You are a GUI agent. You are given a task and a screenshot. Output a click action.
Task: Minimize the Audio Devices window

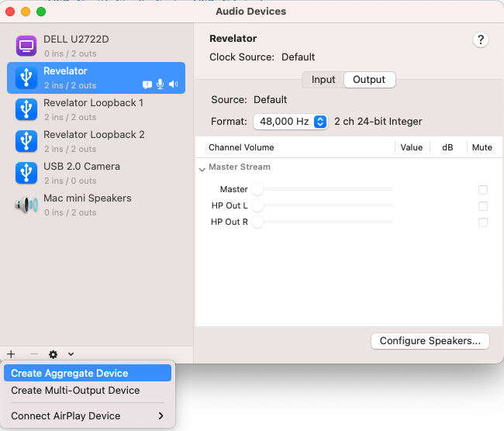[x=26, y=12]
